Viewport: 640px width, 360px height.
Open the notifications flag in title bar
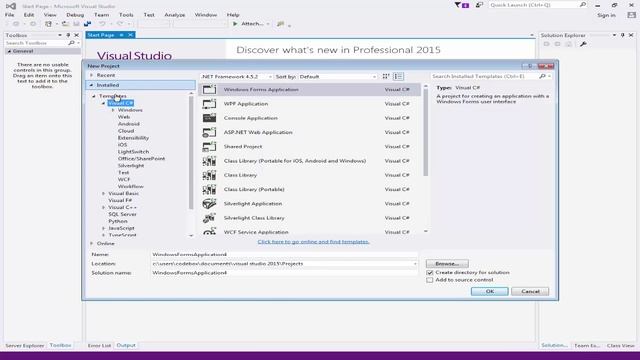(x=461, y=5)
